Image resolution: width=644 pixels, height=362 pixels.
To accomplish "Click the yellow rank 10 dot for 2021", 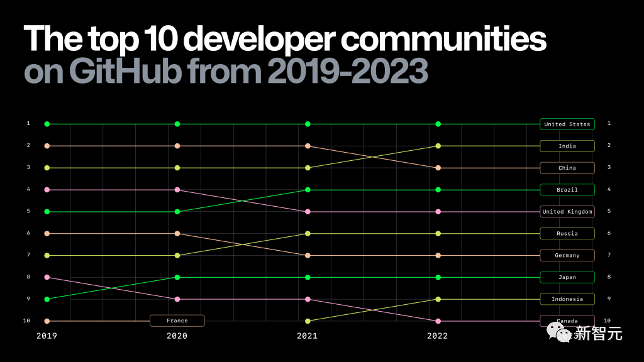I will [308, 321].
